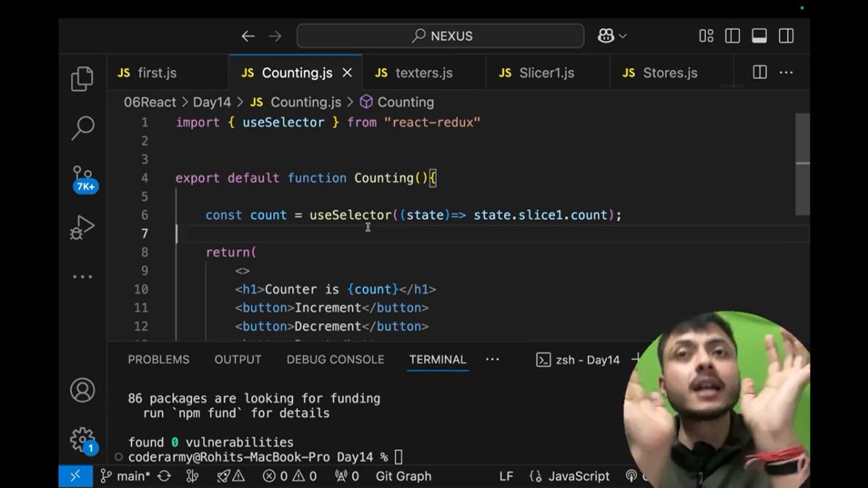Show additional activity bar views (ellipsis)
Screen dimensions: 868x488
82,277
